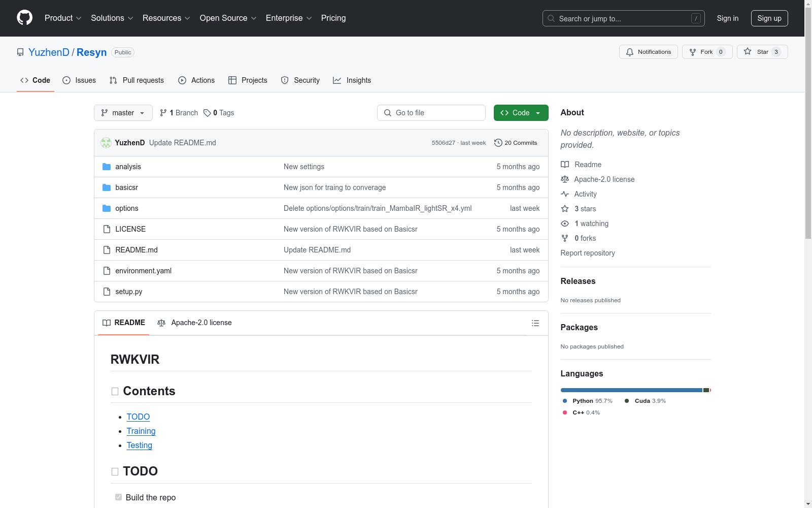Click the bell icon in Notifications
The width and height of the screenshot is (812, 508).
630,52
